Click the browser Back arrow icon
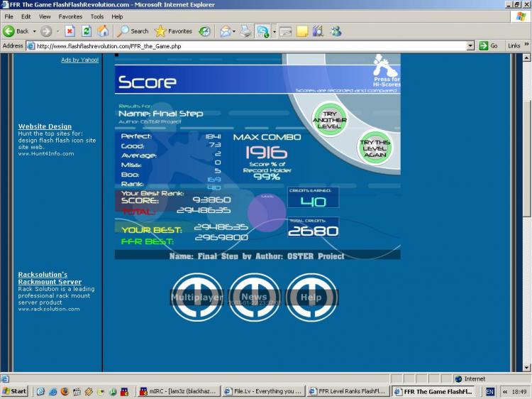This screenshot has height=399, width=532. [9, 31]
